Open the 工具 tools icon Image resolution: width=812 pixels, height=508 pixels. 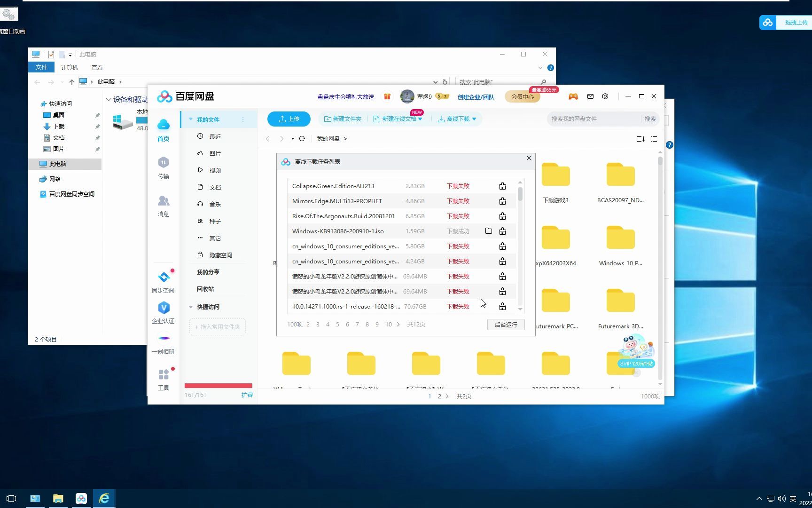(164, 374)
